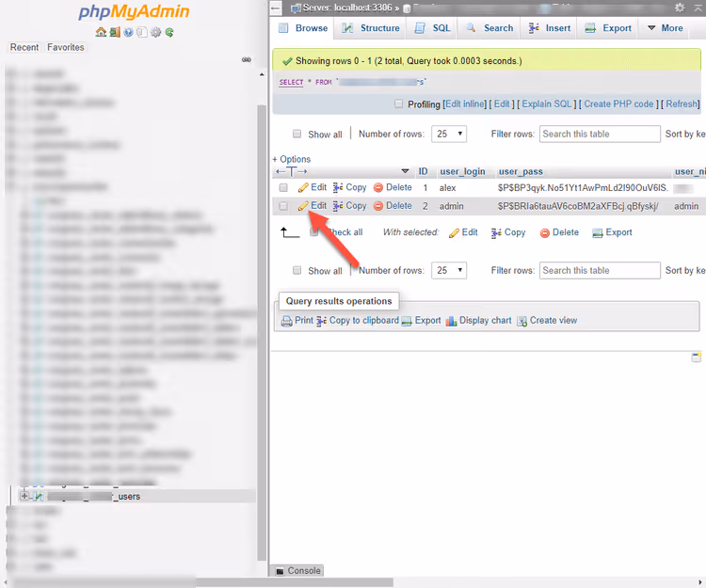Sort by the ID column header
The image size is (706, 588).
(423, 171)
